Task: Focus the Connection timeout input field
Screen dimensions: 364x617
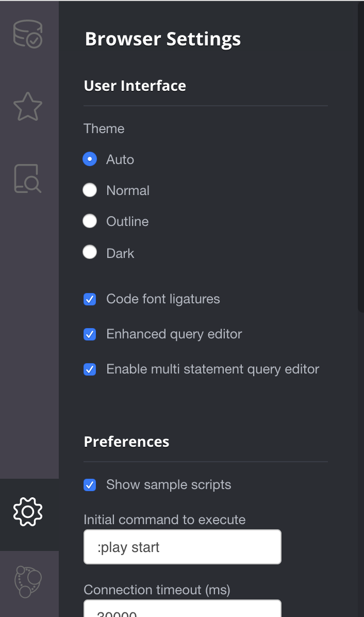Action: [183, 608]
